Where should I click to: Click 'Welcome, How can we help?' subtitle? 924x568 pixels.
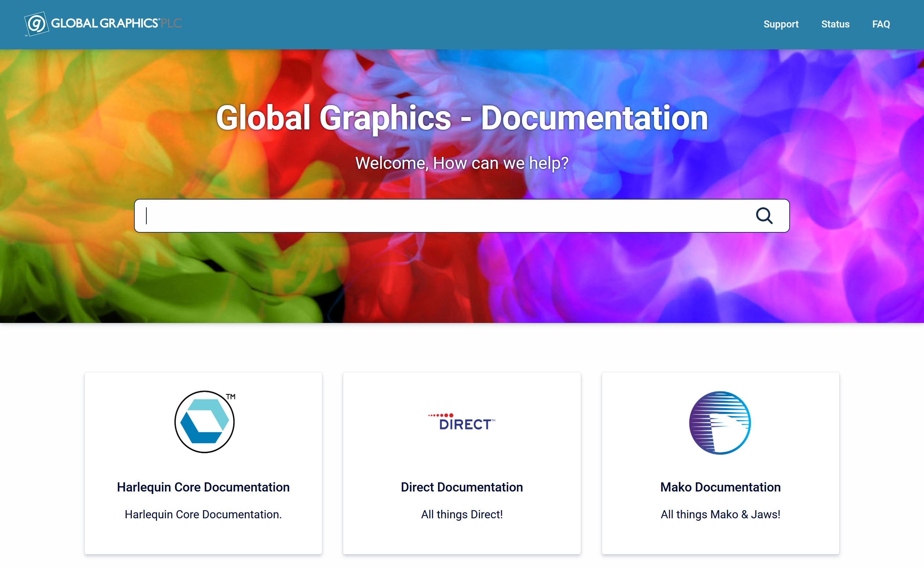click(462, 163)
